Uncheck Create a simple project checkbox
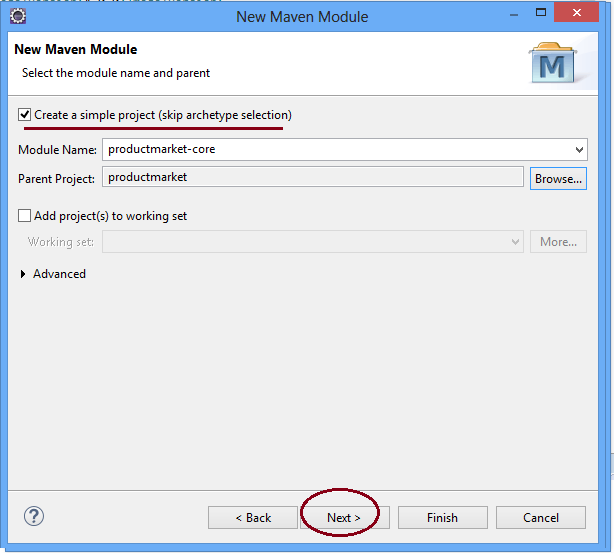 [24, 115]
